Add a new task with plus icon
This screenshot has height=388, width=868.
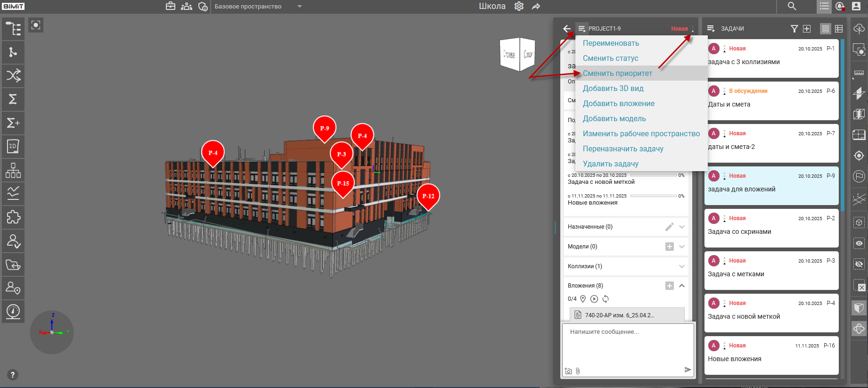[x=807, y=29]
